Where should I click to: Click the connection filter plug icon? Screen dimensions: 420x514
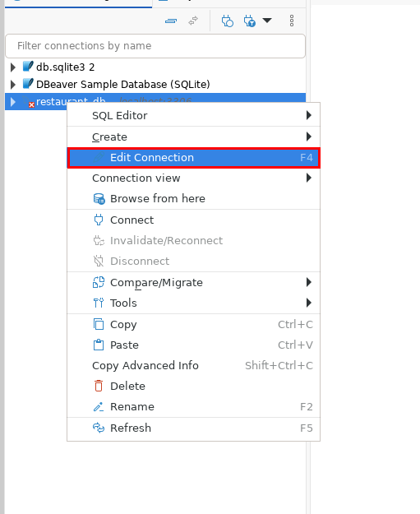(x=250, y=21)
